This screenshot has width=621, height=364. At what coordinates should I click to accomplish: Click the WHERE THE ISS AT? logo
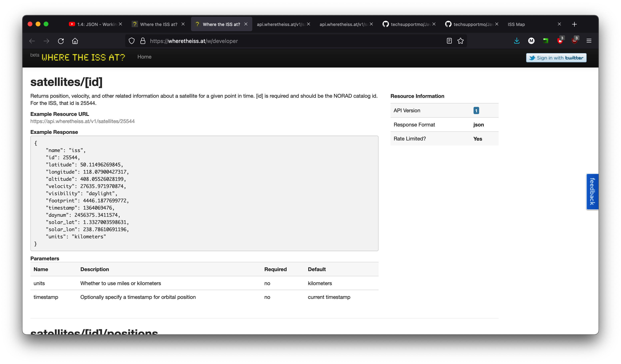pos(83,57)
